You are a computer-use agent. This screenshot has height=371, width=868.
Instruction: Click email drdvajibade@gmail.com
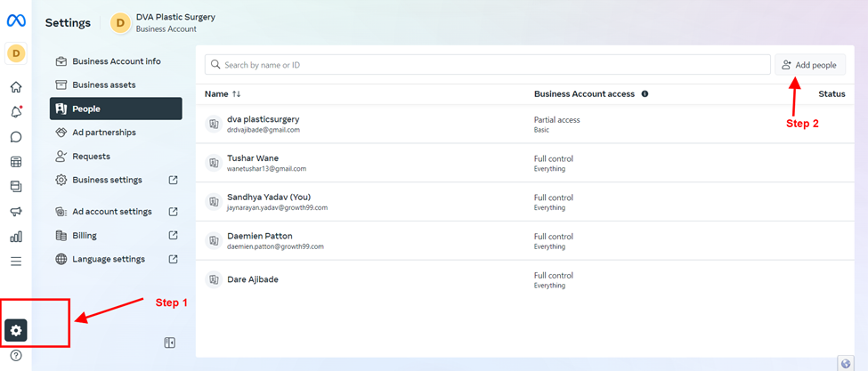[x=264, y=130]
